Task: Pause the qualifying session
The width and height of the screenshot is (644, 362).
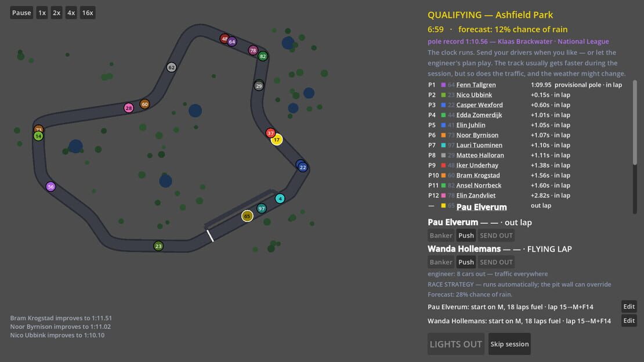Action: click(21, 13)
